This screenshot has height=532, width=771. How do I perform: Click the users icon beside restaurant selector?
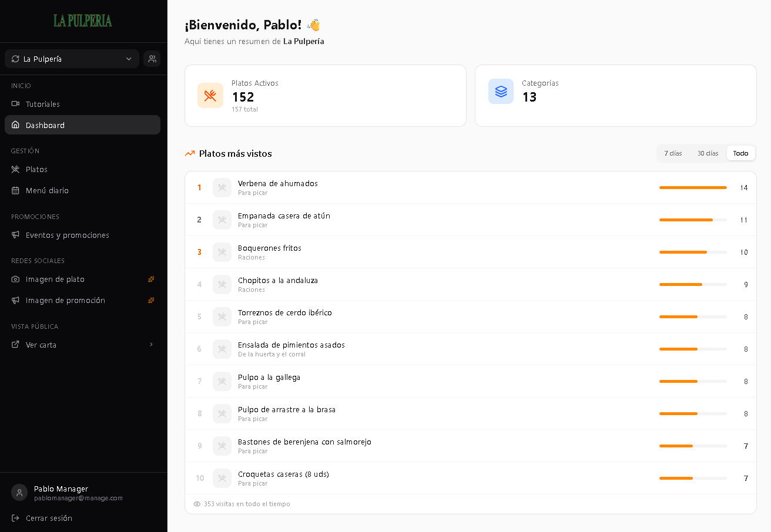[152, 59]
